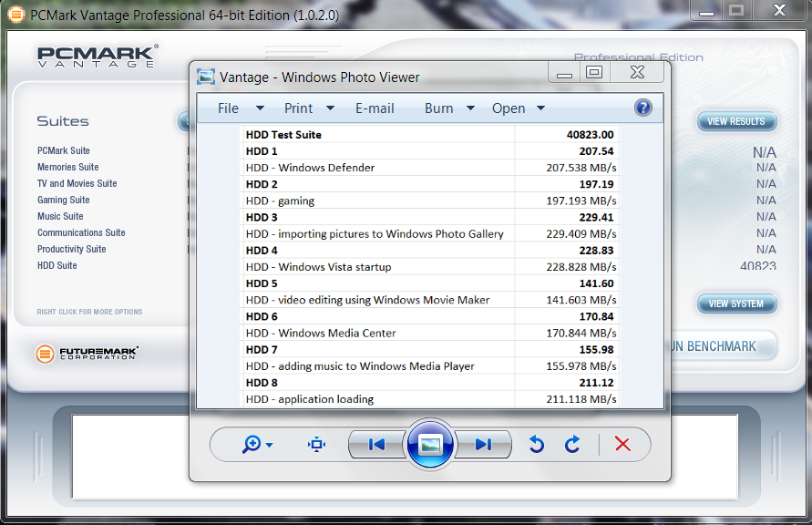
Task: Rotate the image clockwise
Action: 572,444
